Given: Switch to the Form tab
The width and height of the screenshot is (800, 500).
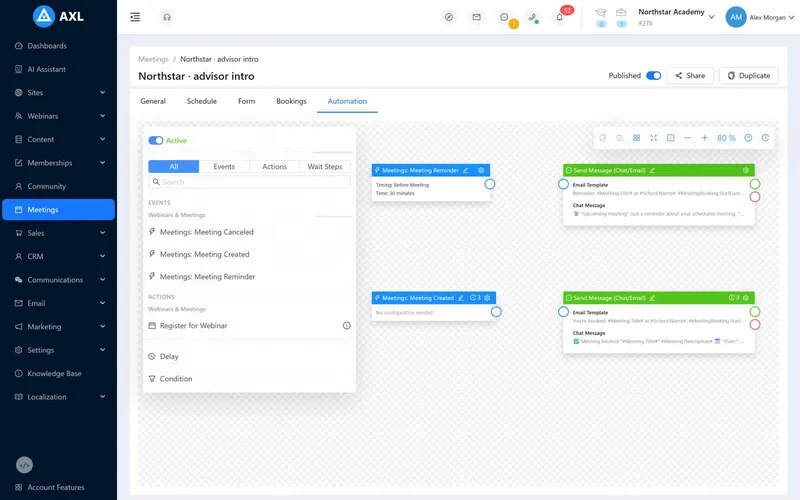Looking at the screenshot, I should (x=246, y=101).
